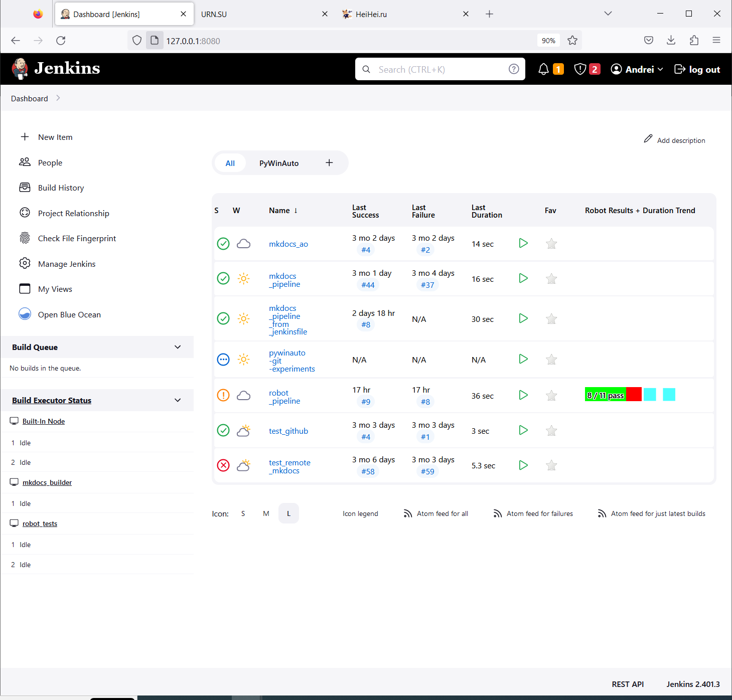
Task: Start a build for pywinauto-git-experiments
Action: click(x=523, y=359)
